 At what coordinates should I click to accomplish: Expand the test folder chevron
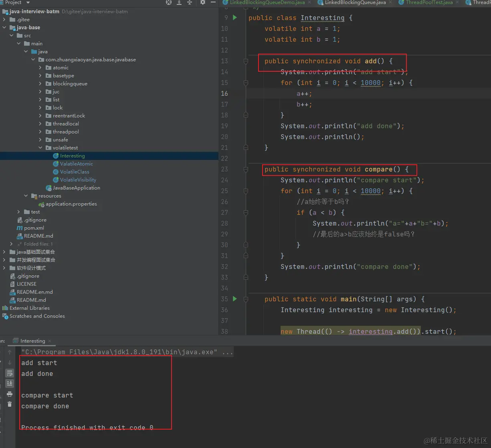pyautogui.click(x=19, y=212)
